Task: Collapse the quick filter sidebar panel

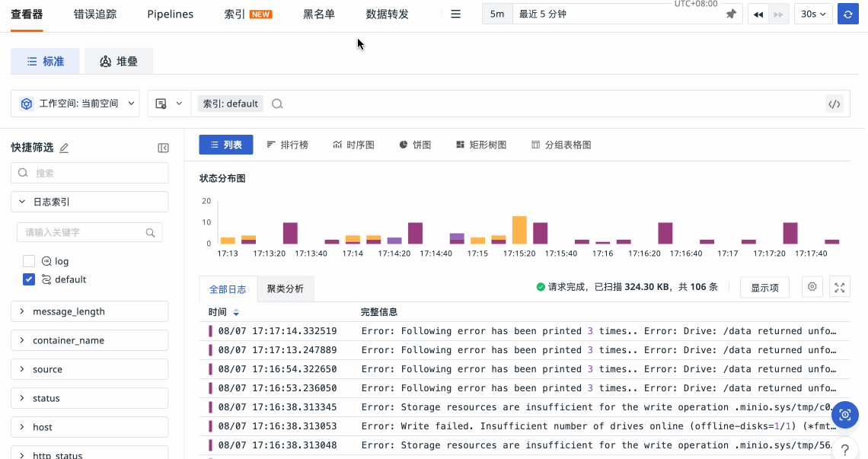Action: pyautogui.click(x=163, y=148)
